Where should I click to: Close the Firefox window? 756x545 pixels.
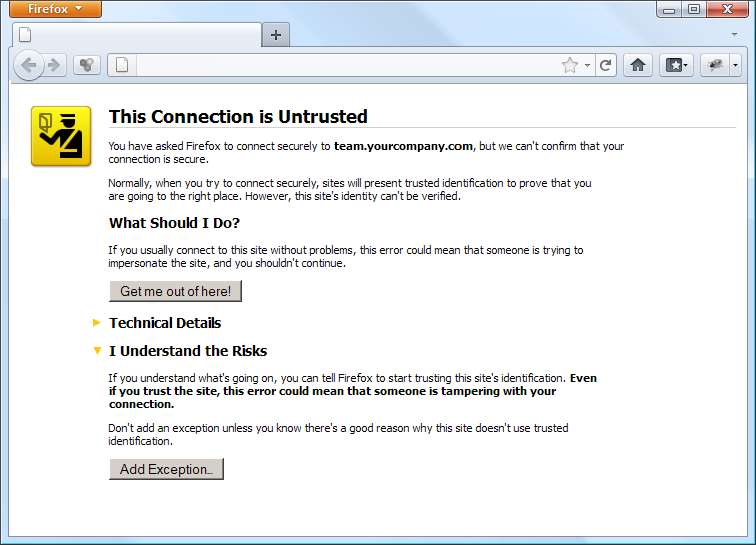tap(728, 9)
